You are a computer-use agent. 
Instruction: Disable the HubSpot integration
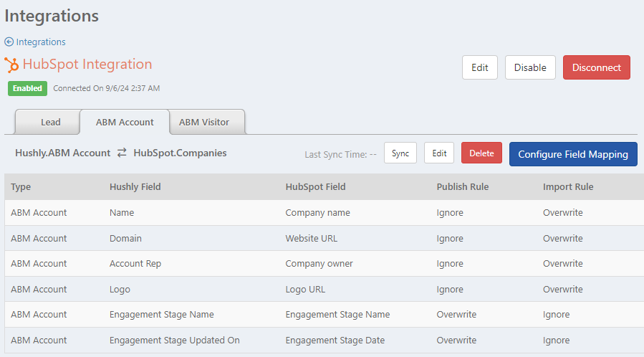530,67
